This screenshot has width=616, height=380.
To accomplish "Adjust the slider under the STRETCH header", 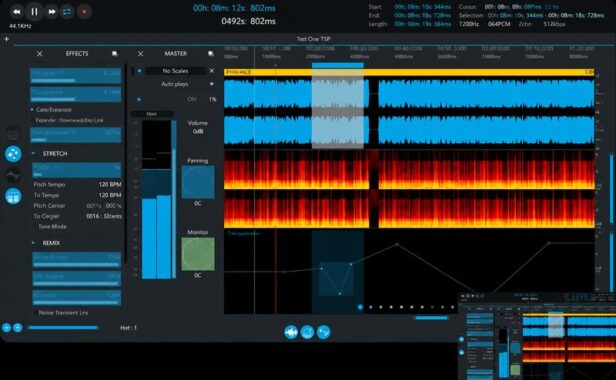I will 76,170.
